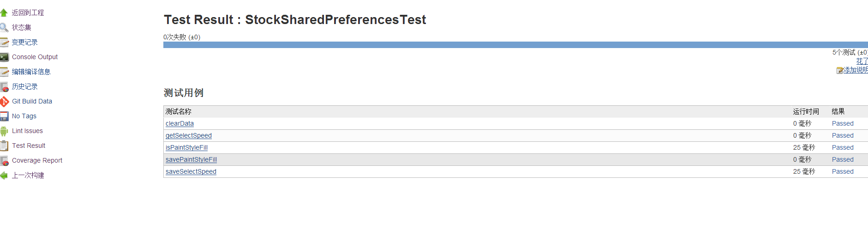
Task: Click the green previous build arrow icon
Action: pos(4,175)
